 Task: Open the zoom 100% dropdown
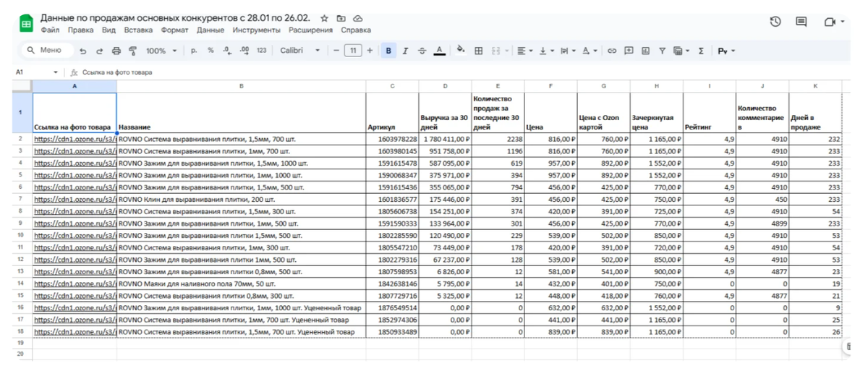click(161, 51)
